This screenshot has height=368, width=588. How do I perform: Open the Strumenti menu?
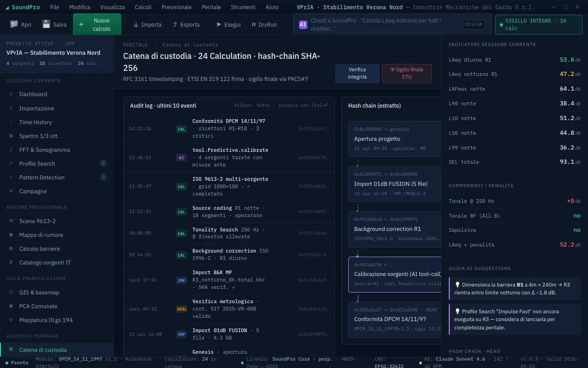tap(243, 7)
